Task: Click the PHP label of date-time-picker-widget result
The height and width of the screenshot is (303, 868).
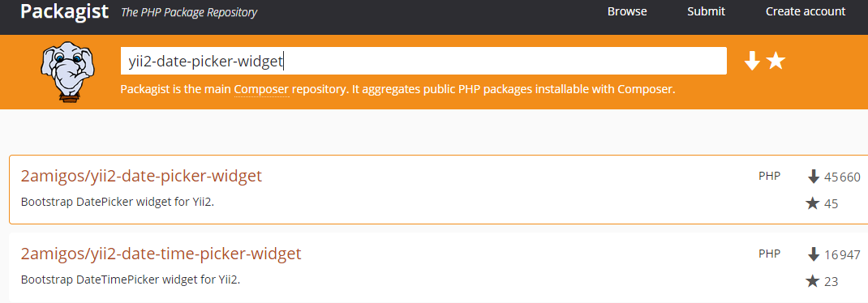Action: pyautogui.click(x=770, y=254)
